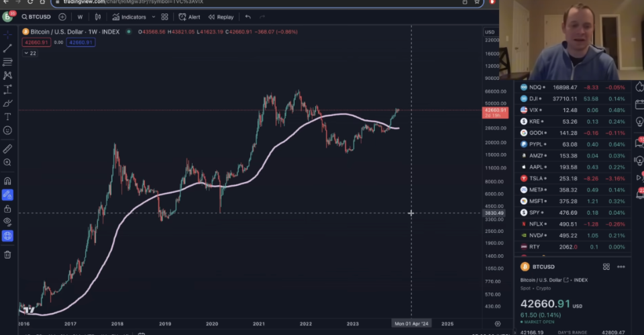
Task: Open the three-dot menu in BTCUSD details
Action: (x=621, y=267)
